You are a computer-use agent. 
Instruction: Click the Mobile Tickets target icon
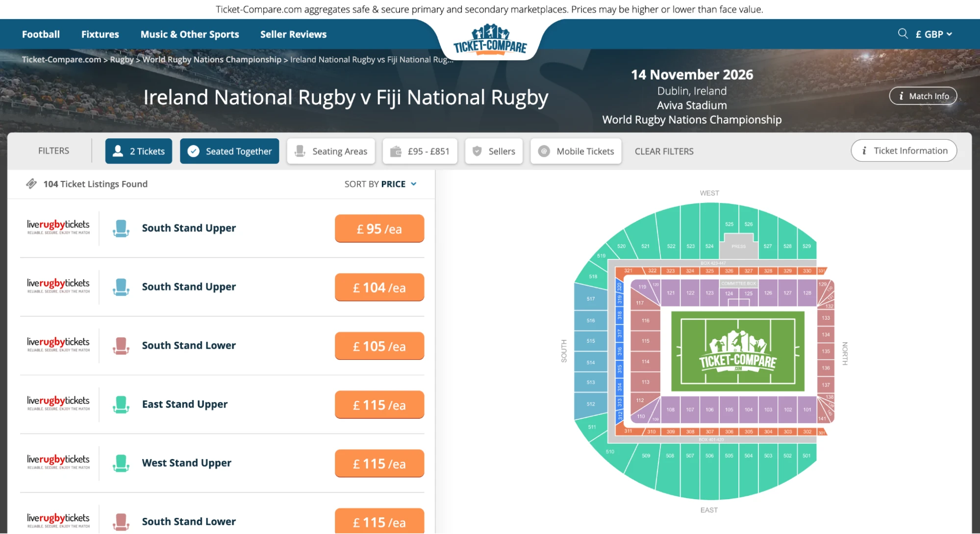(544, 151)
